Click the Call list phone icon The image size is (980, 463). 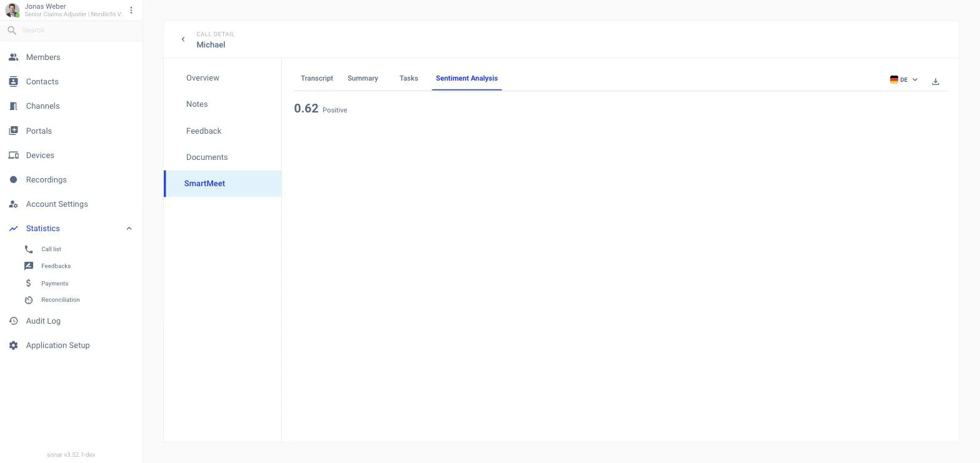click(x=29, y=249)
